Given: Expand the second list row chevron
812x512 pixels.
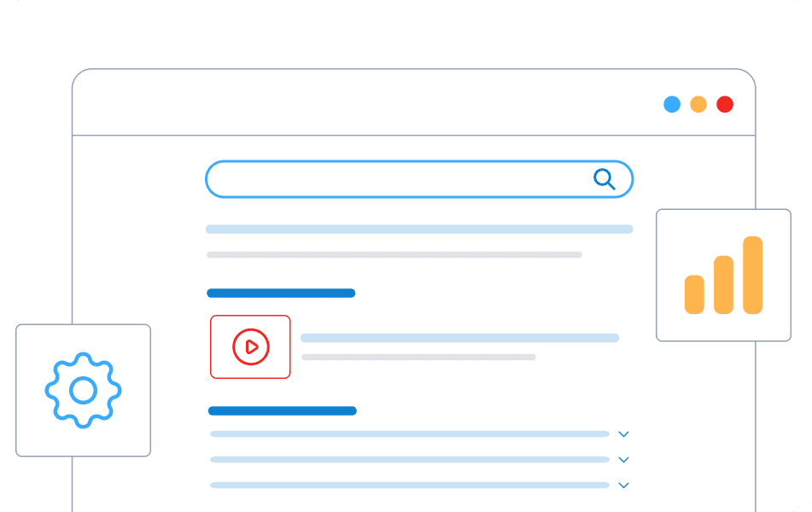Looking at the screenshot, I should click(623, 460).
